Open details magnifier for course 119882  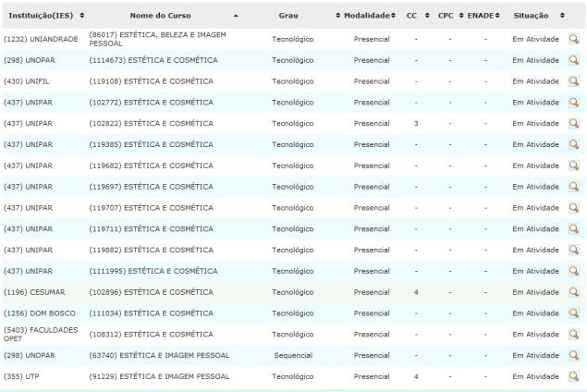point(573,250)
